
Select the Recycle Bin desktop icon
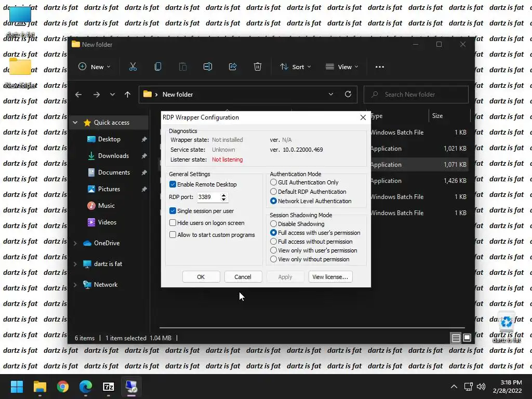[506, 326]
